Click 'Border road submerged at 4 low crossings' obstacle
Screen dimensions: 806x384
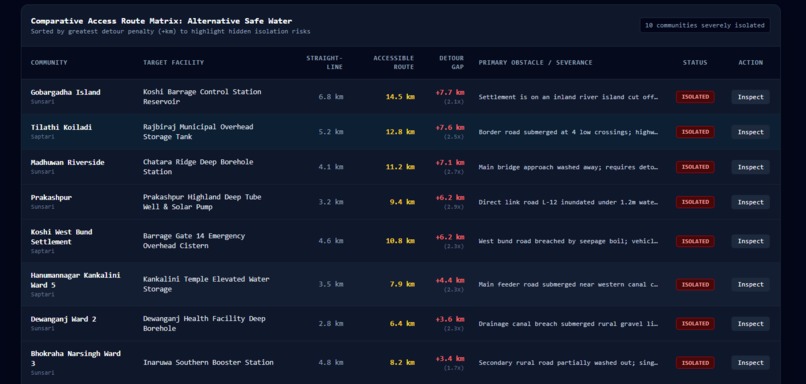click(568, 132)
